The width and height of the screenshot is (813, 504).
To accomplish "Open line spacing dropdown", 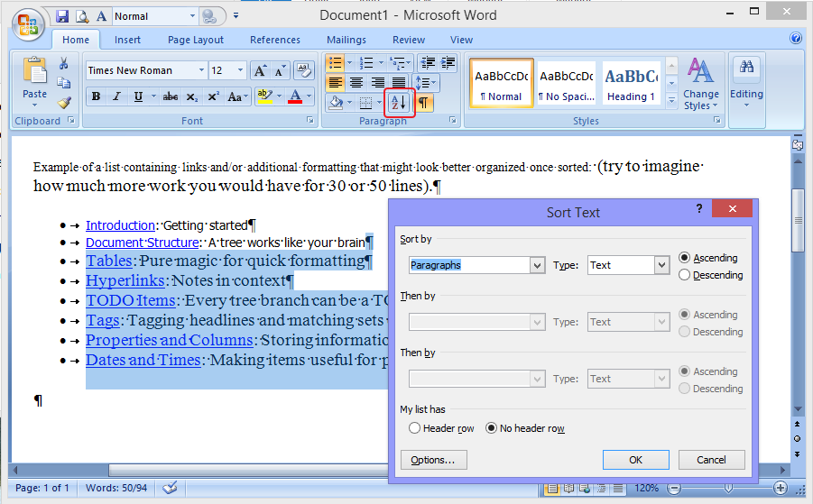I will [427, 82].
